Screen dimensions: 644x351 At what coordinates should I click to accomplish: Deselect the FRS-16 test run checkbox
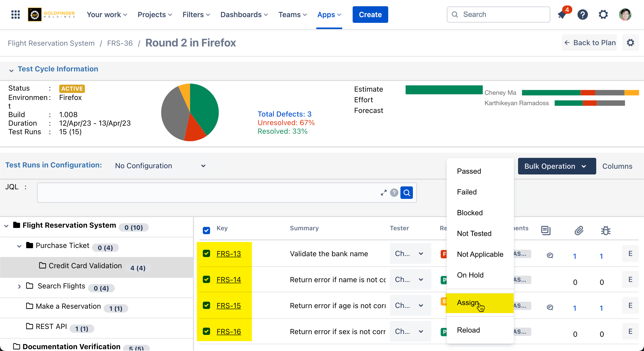tap(206, 331)
